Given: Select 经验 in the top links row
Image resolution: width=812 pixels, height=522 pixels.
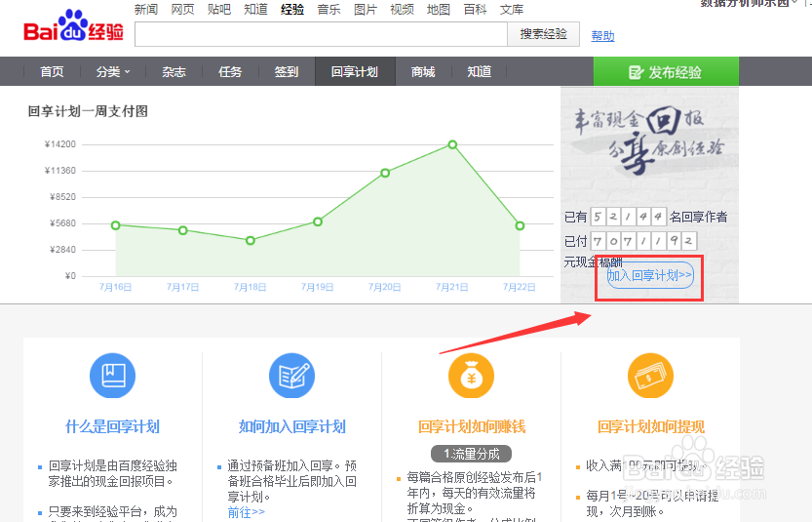Looking at the screenshot, I should click(x=292, y=10).
